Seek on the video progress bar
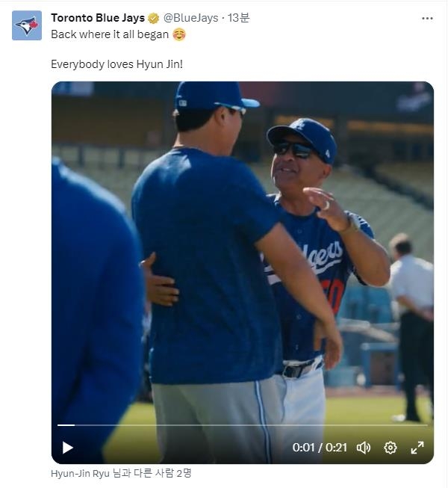This screenshot has width=448, height=488. (x=246, y=425)
